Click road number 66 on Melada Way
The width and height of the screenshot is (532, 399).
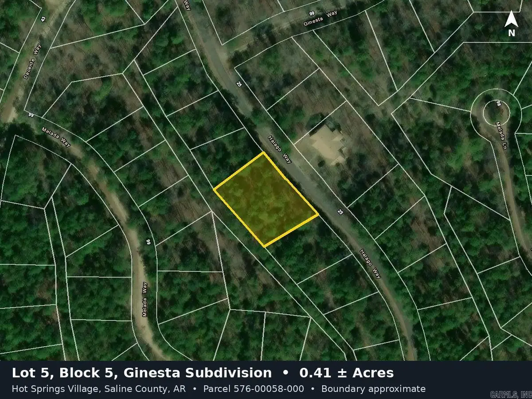point(149,242)
